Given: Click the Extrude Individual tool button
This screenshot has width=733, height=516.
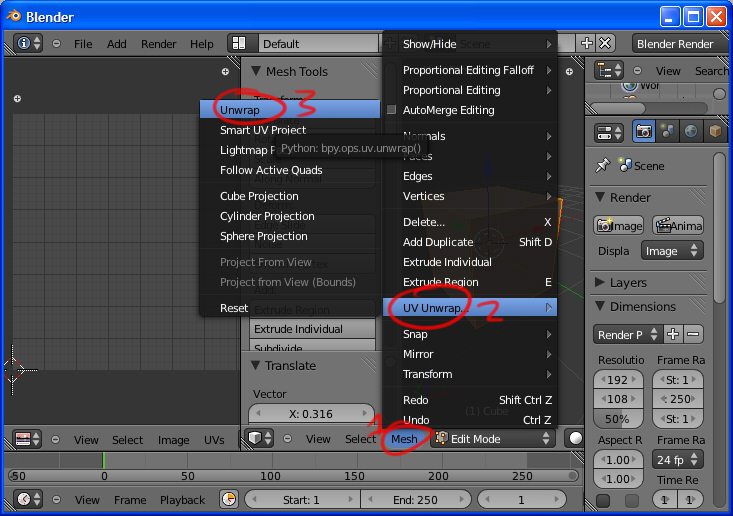Looking at the screenshot, I should [297, 329].
